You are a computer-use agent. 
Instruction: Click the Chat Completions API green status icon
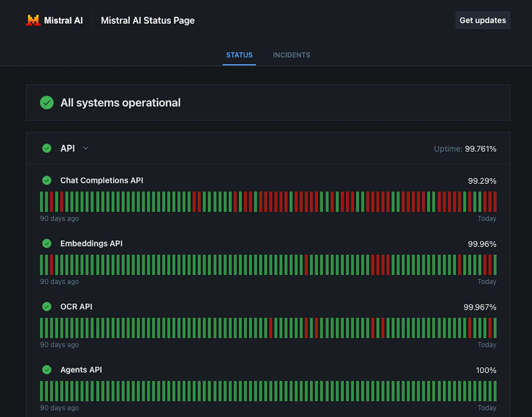(47, 180)
